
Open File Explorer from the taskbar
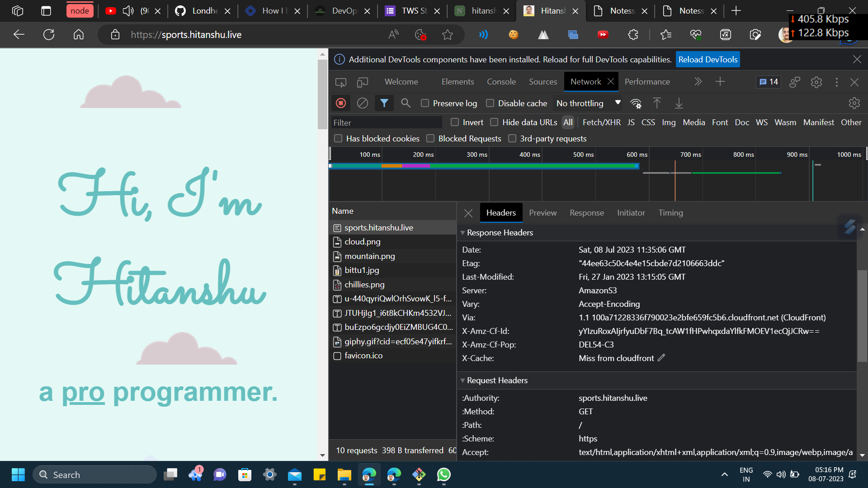pos(344,475)
